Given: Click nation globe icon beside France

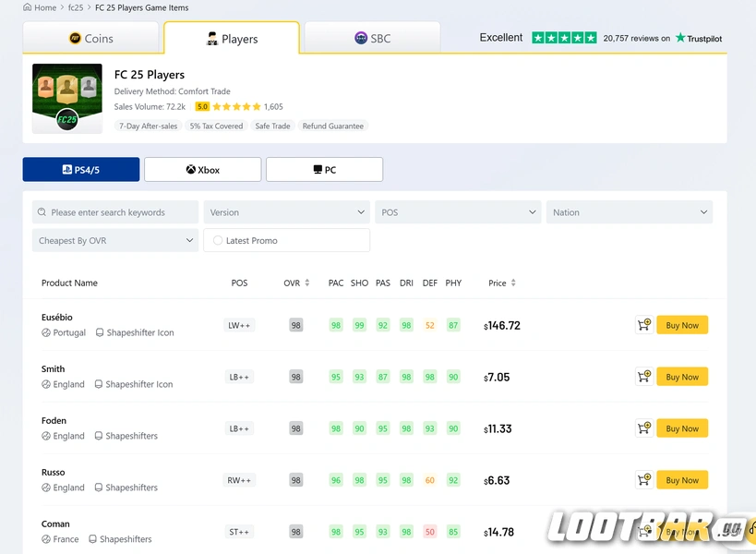Looking at the screenshot, I should pos(46,539).
